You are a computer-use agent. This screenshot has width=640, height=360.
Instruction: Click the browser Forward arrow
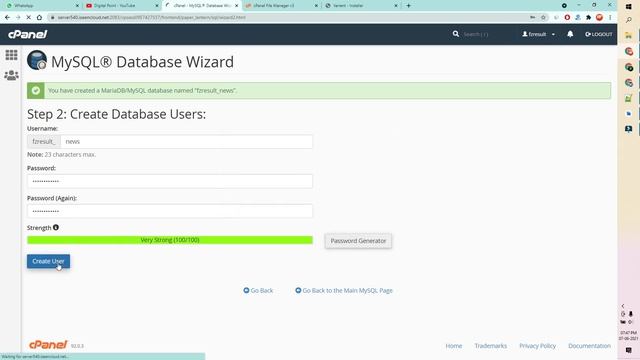point(18,17)
